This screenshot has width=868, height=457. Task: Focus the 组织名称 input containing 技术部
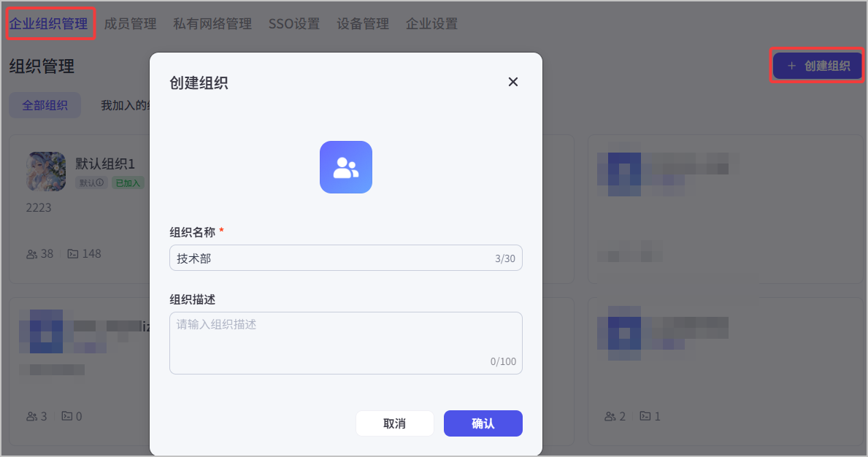(x=332, y=258)
